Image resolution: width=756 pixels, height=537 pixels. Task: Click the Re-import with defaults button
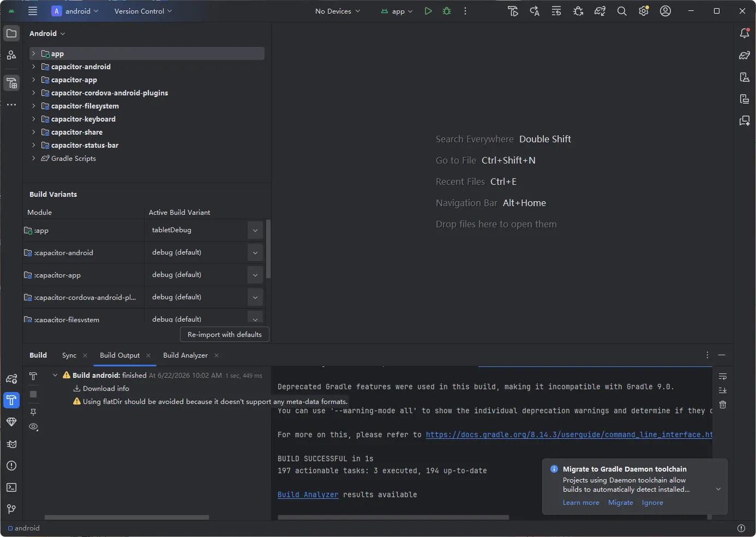tap(225, 335)
